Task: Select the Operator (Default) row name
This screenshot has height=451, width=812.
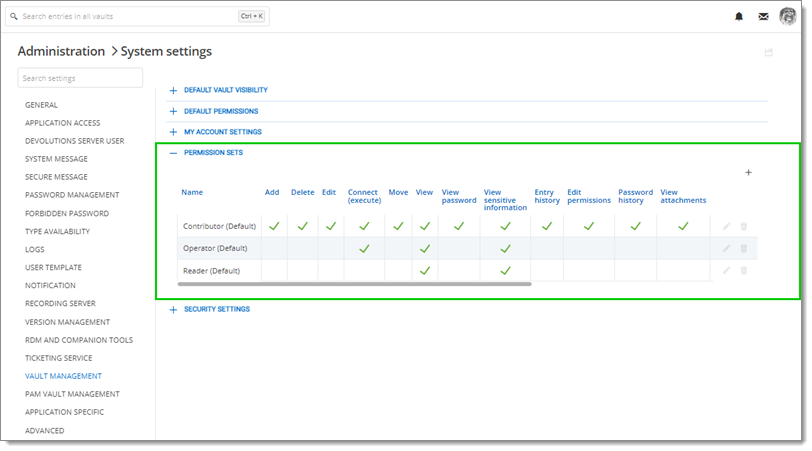Action: click(215, 249)
